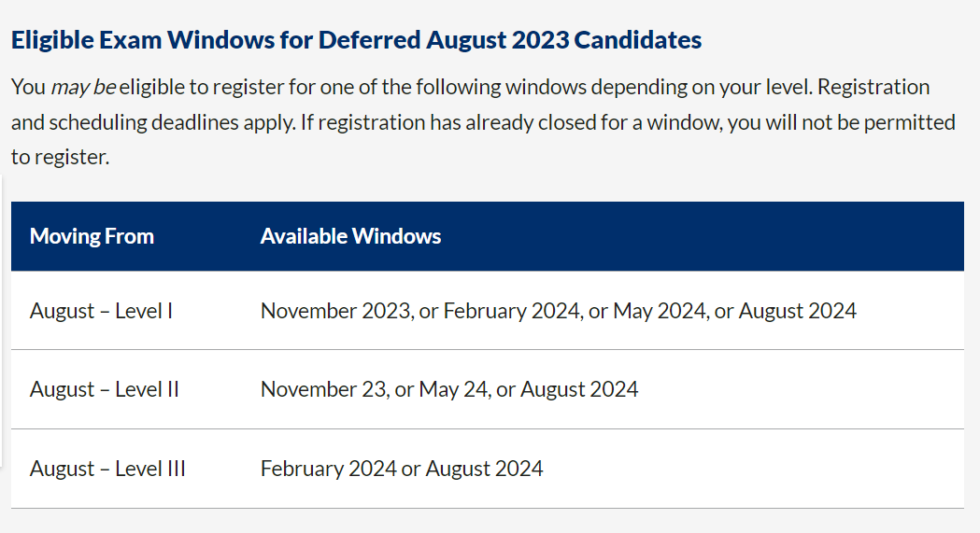This screenshot has height=533, width=980.
Task: Click the italic 'may be' text
Action: [83, 87]
